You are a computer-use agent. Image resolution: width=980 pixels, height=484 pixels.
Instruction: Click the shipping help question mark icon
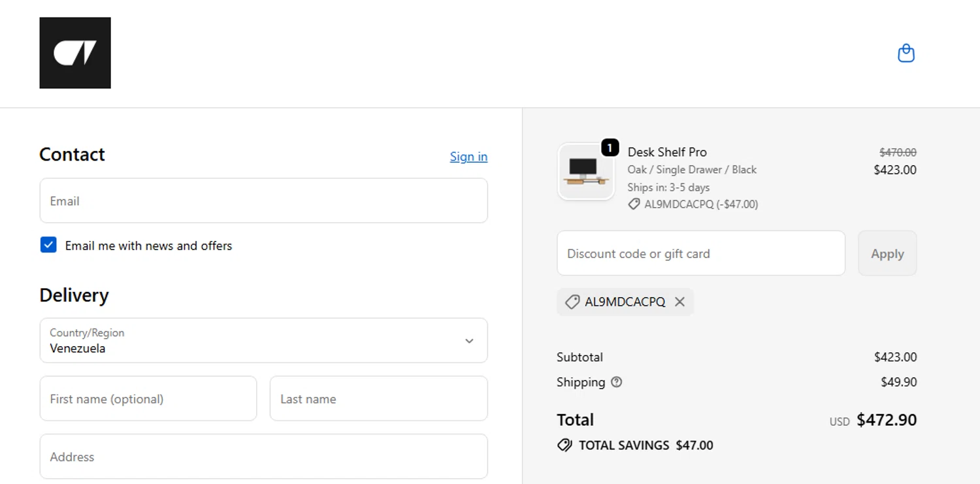(616, 382)
